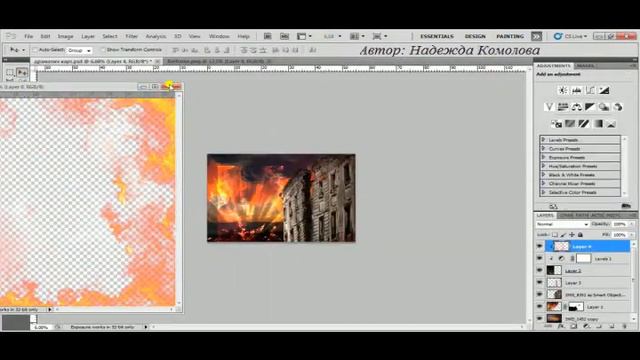
Task: Add an Invert adjustment
Action: tap(556, 124)
